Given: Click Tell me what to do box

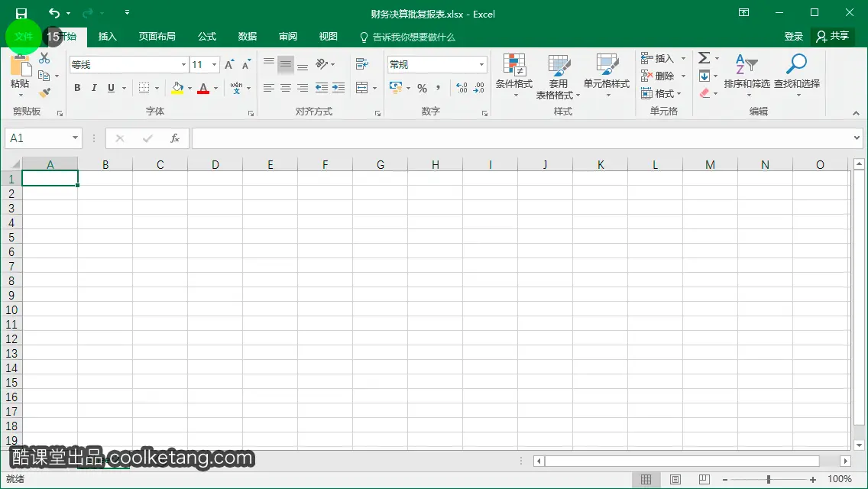Looking at the screenshot, I should (x=407, y=37).
